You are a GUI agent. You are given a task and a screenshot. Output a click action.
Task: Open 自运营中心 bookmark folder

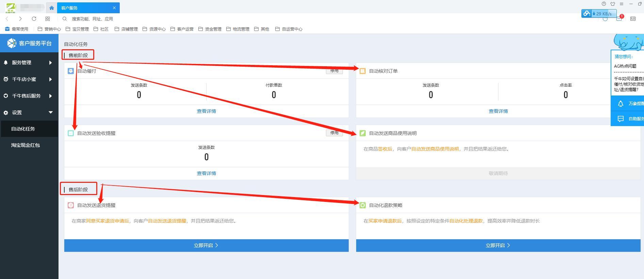point(288,29)
